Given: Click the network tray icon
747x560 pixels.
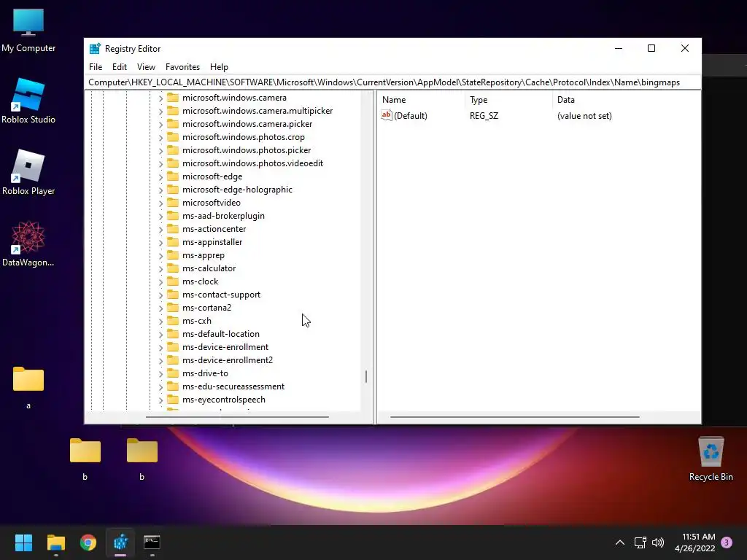Looking at the screenshot, I should [640, 542].
